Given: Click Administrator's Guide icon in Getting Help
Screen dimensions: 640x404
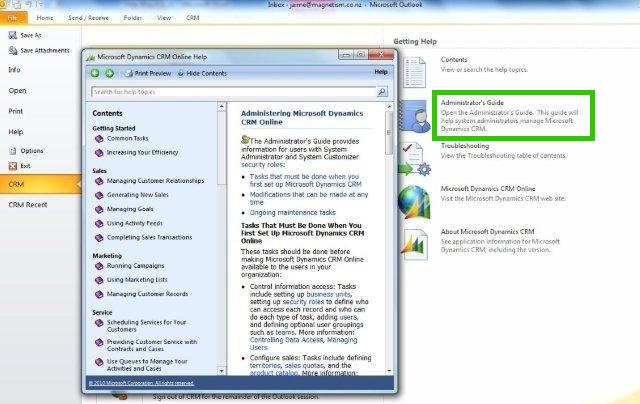Looking at the screenshot, I should point(413,115).
